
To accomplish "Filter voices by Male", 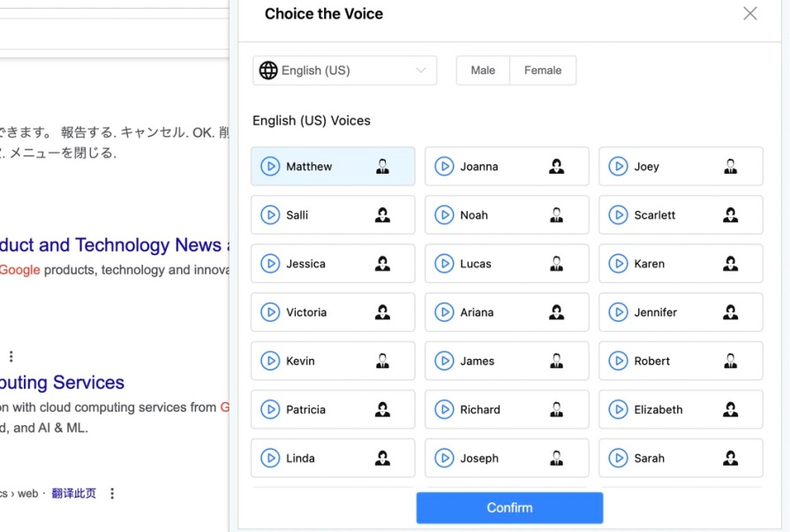I will coord(483,71).
